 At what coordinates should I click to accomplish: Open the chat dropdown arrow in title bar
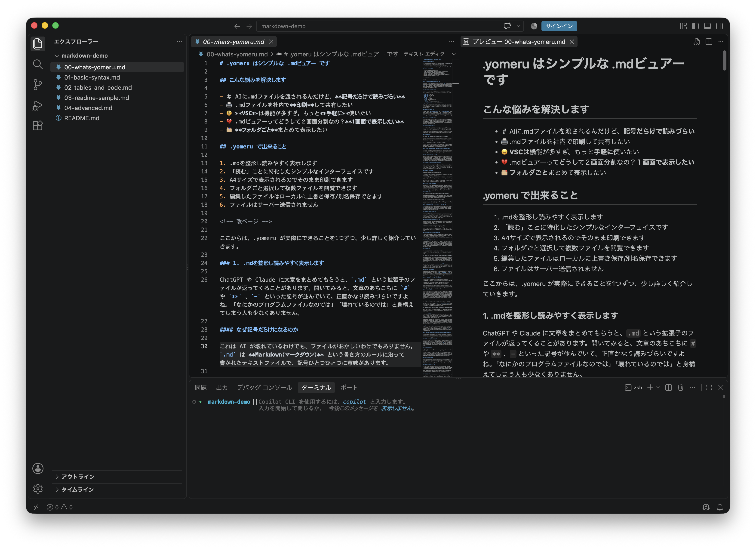[518, 26]
